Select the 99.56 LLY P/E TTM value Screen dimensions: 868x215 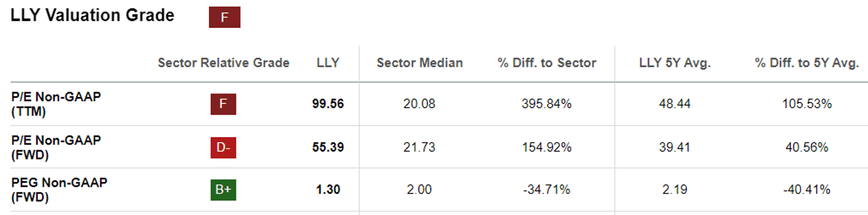(328, 104)
